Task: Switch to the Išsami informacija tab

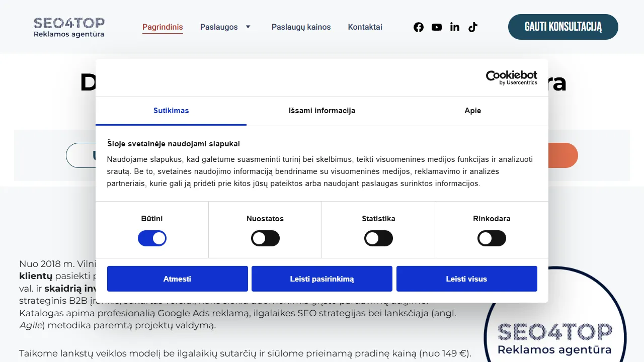Action: [321, 111]
